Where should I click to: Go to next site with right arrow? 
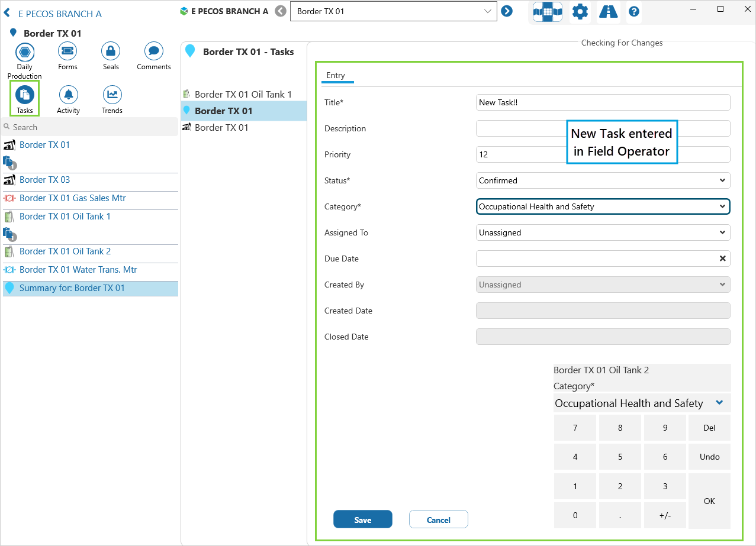pyautogui.click(x=507, y=11)
